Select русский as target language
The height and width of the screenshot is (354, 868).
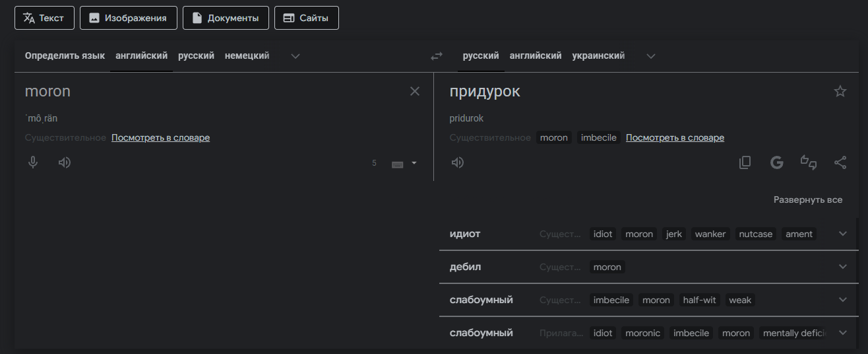pos(481,56)
